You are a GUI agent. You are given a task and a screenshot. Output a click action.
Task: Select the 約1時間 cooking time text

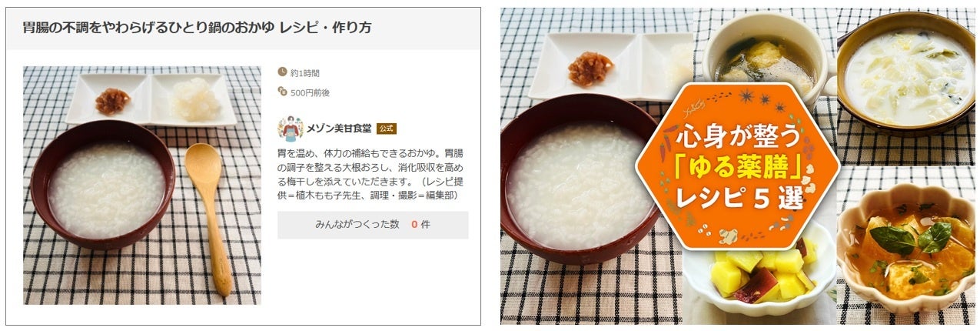click(305, 73)
